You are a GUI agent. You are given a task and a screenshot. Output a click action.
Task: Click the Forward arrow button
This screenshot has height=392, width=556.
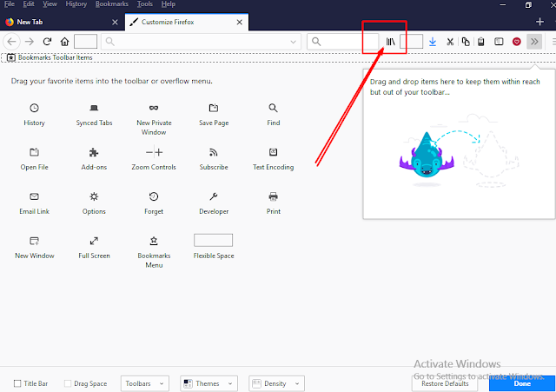tap(30, 42)
